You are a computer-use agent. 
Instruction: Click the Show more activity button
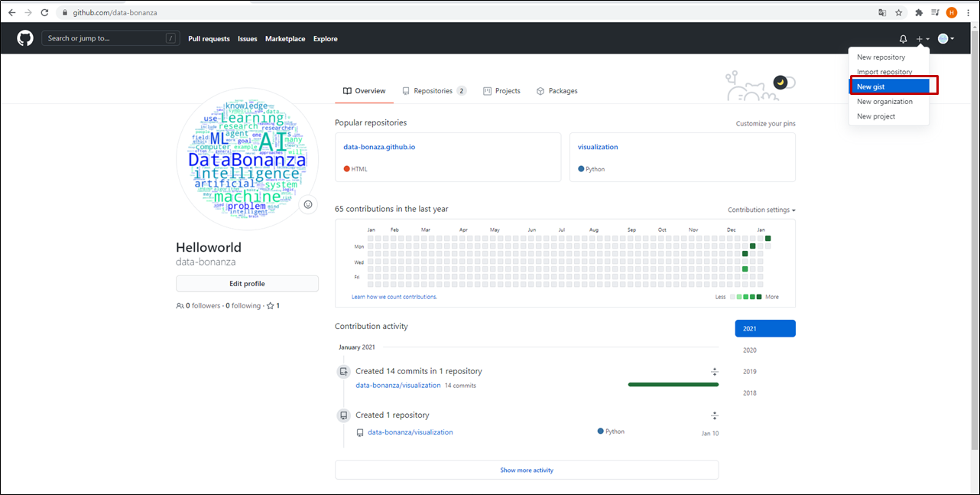click(x=527, y=470)
